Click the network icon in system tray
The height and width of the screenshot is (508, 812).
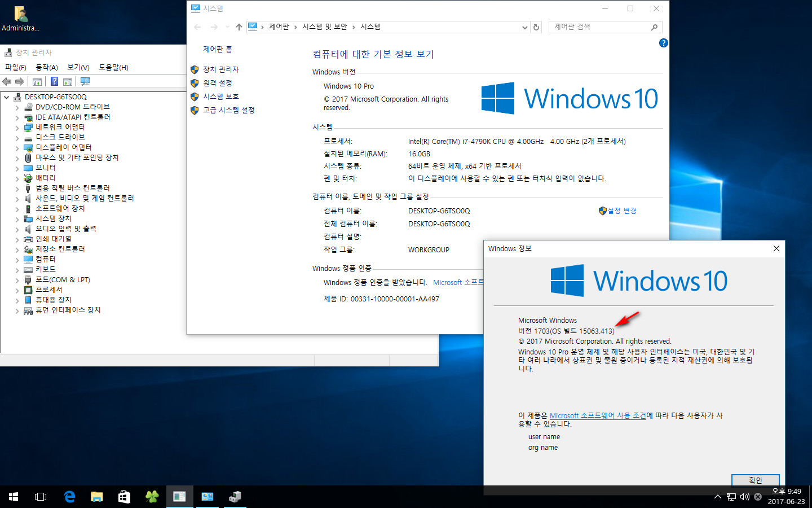coord(731,497)
